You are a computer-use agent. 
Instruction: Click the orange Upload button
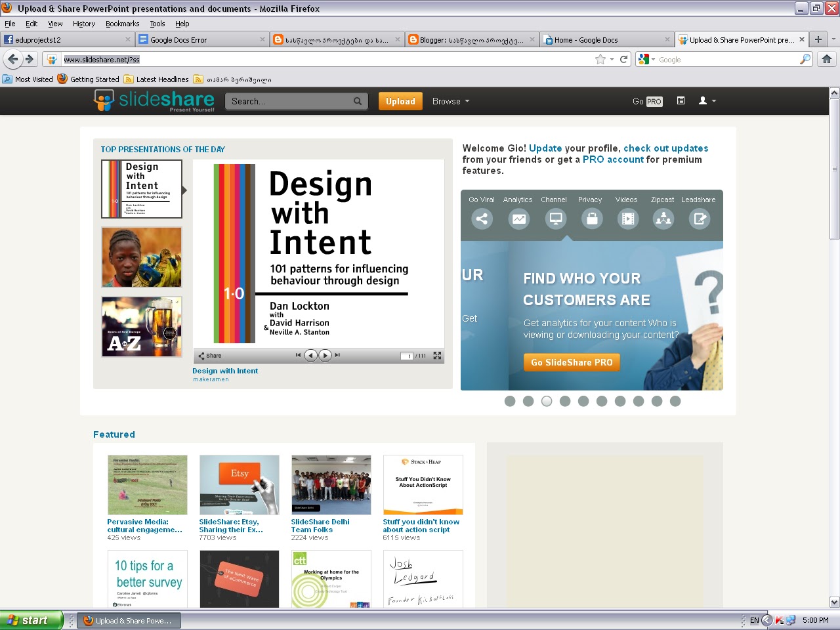[400, 101]
